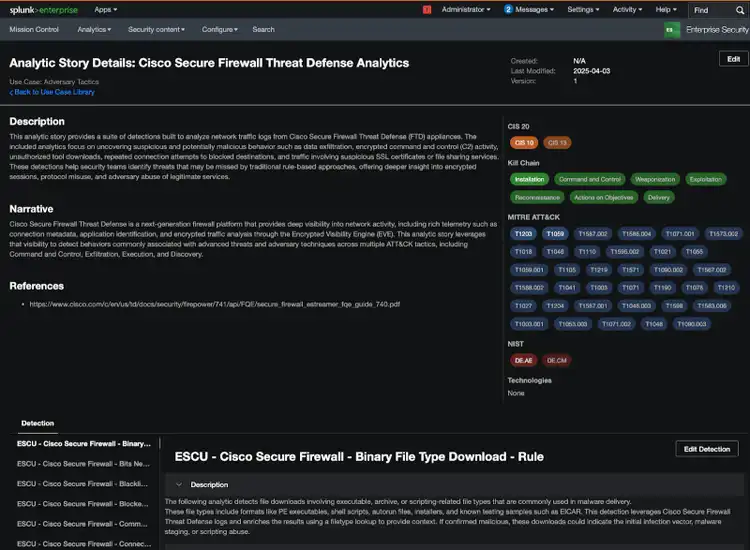This screenshot has height=550, width=750.
Task: Click the blue Messages count badge
Action: point(508,9)
